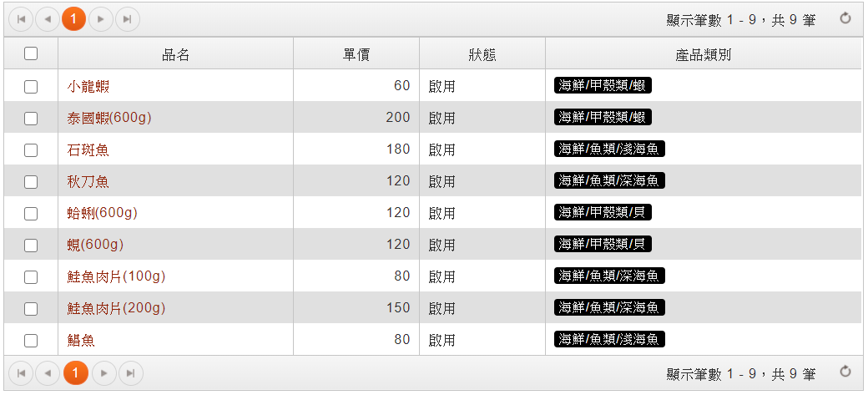
Task: Check the box for 鯧魚 row
Action: click(x=31, y=340)
